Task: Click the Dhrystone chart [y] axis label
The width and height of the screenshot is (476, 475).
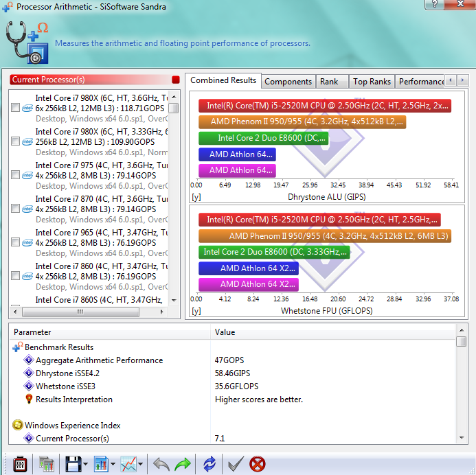Action: coord(196,197)
